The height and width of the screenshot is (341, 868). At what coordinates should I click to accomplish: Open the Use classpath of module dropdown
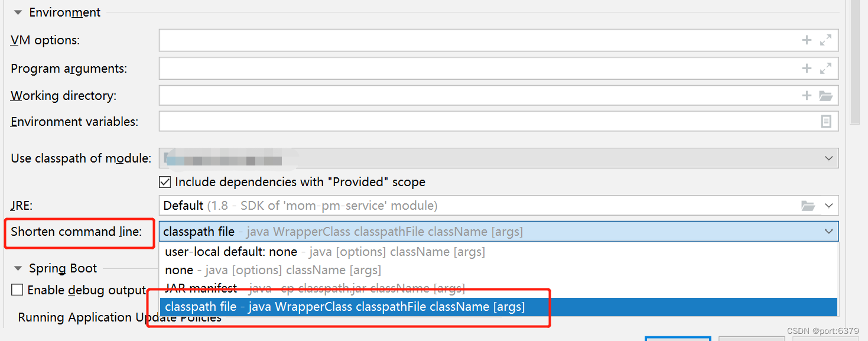pyautogui.click(x=828, y=158)
